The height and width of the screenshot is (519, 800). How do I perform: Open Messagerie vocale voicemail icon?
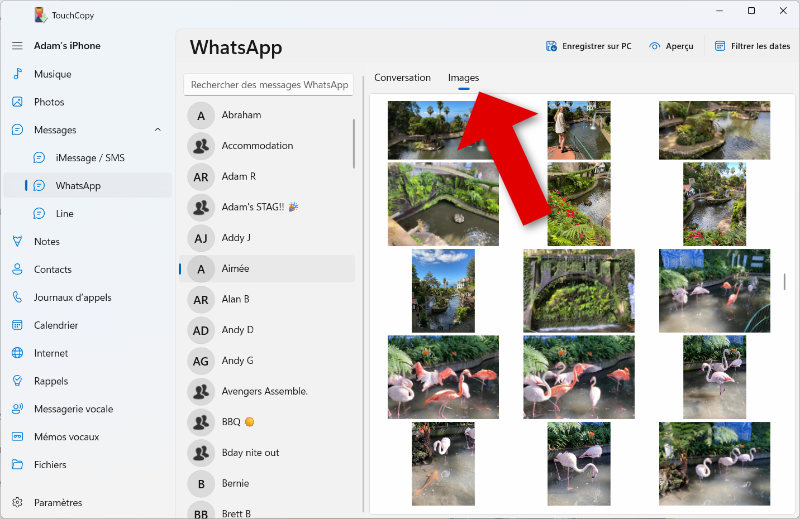pyautogui.click(x=17, y=409)
